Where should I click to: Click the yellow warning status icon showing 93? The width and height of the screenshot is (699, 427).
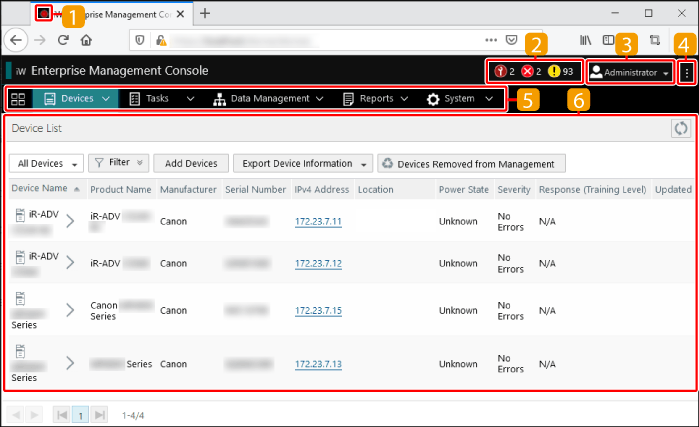click(554, 72)
